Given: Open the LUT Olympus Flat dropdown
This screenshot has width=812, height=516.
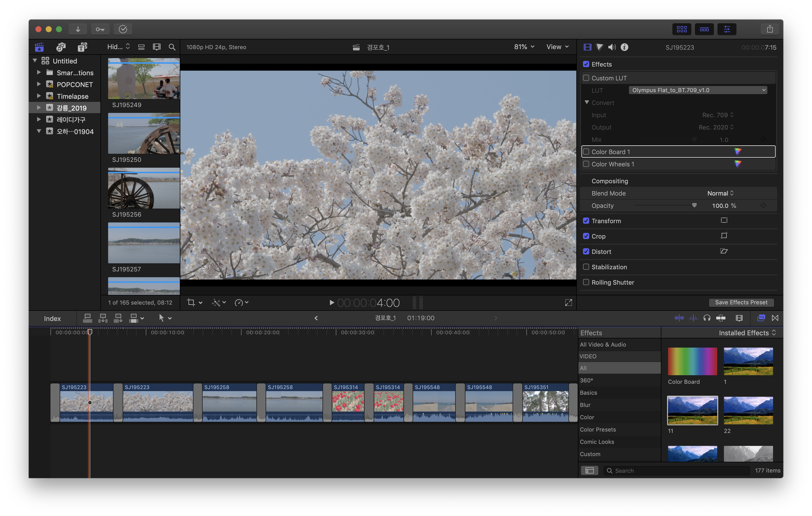Looking at the screenshot, I should coord(698,90).
